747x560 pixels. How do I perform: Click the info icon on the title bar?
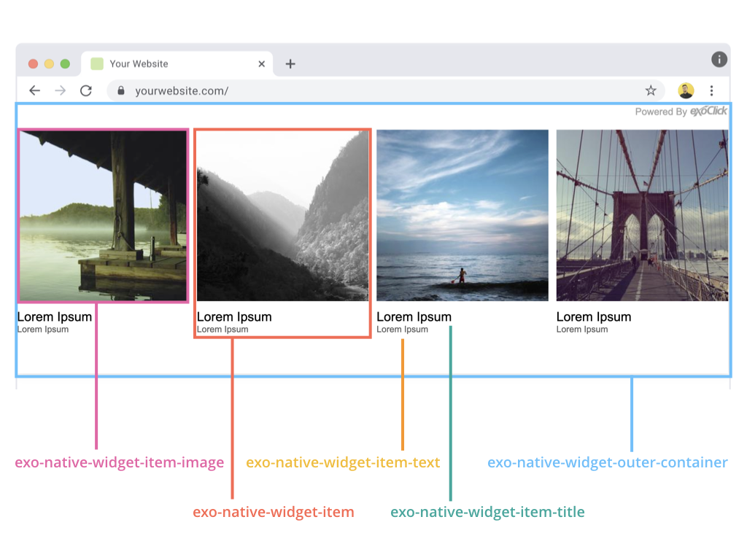pyautogui.click(x=719, y=59)
